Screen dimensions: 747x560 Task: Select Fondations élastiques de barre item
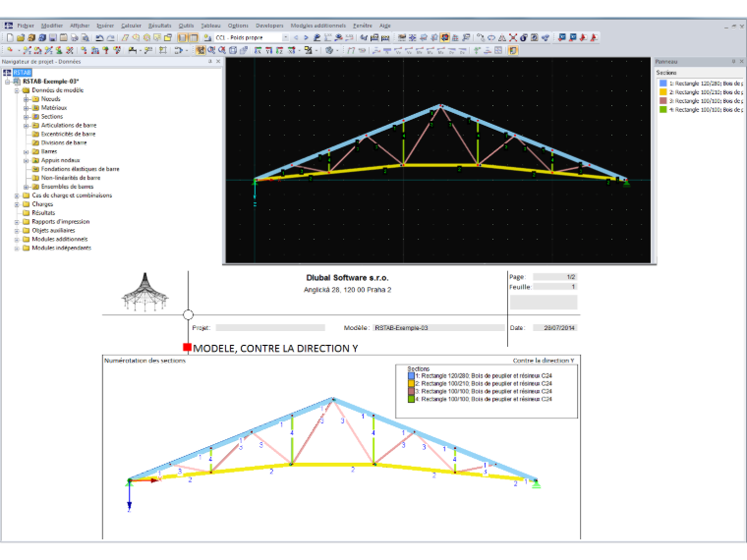pyautogui.click(x=80, y=169)
